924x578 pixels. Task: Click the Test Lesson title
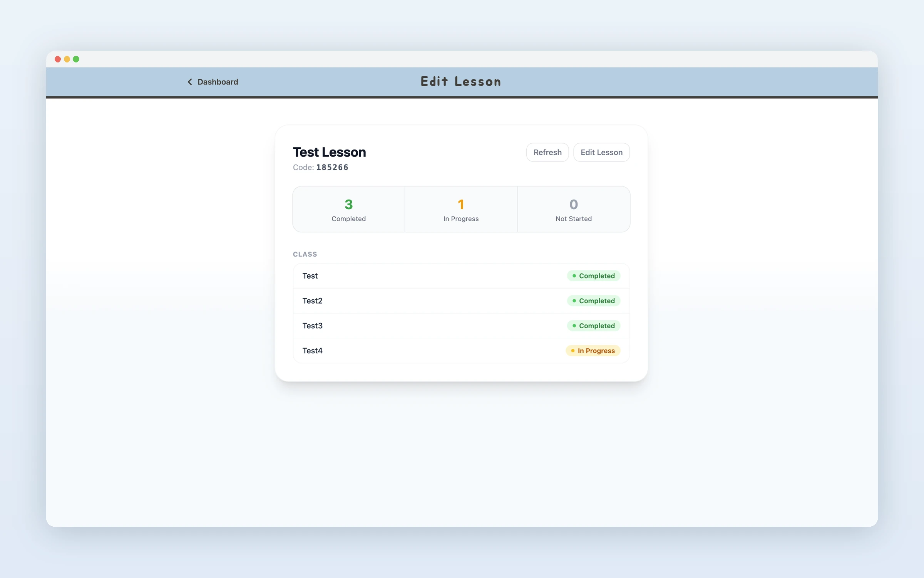pyautogui.click(x=329, y=152)
